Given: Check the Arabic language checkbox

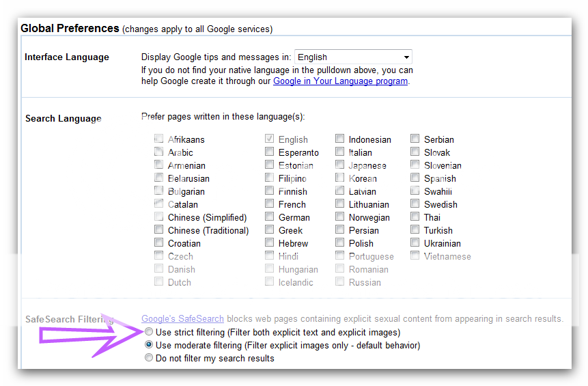Looking at the screenshot, I should coord(159,152).
